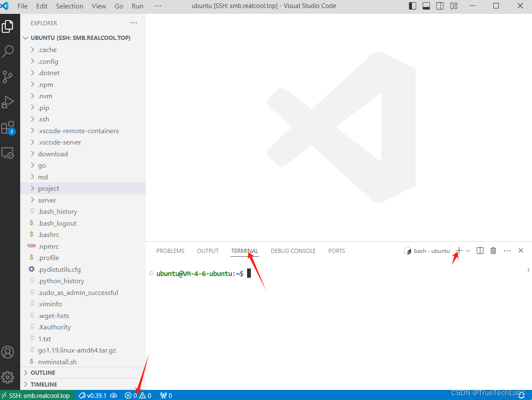Screen dimensions: 532x400
Task: Expand the .ssh folder
Action: pyautogui.click(x=83, y=119)
